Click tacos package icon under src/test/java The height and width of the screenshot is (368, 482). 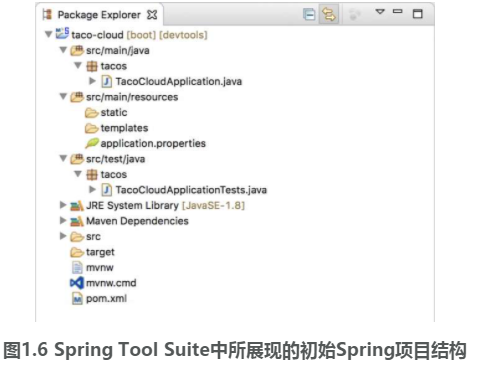coord(92,174)
